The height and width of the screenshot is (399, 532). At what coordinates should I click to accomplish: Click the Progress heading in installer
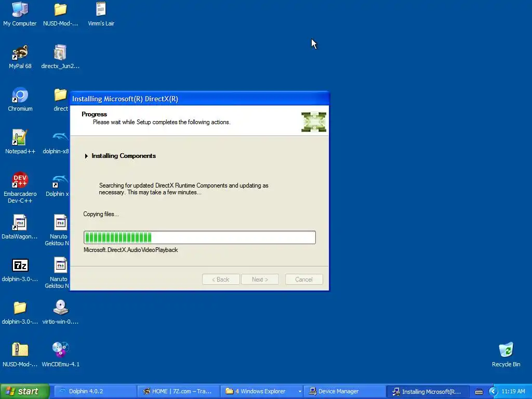95,114
